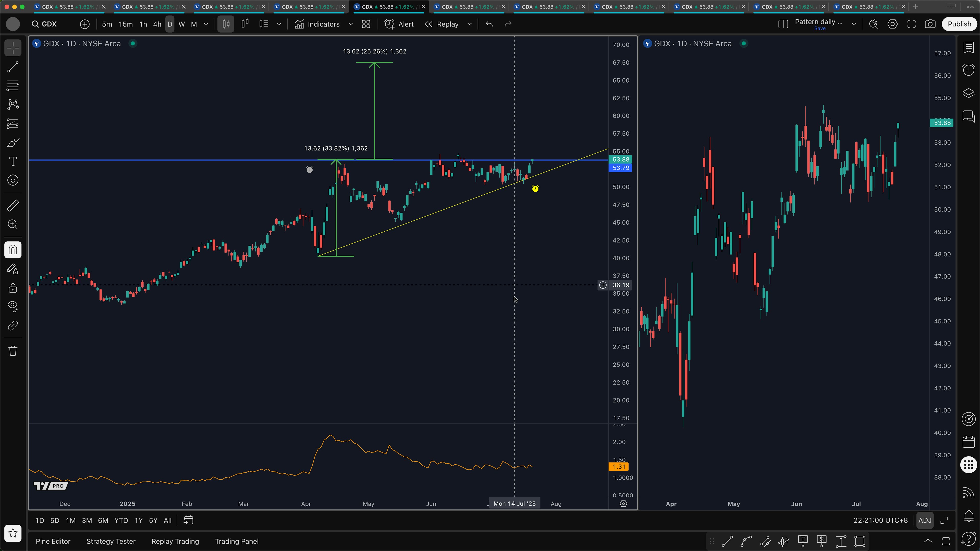Click the yellow alert marker on chart
The width and height of the screenshot is (980, 551).
[x=535, y=189]
